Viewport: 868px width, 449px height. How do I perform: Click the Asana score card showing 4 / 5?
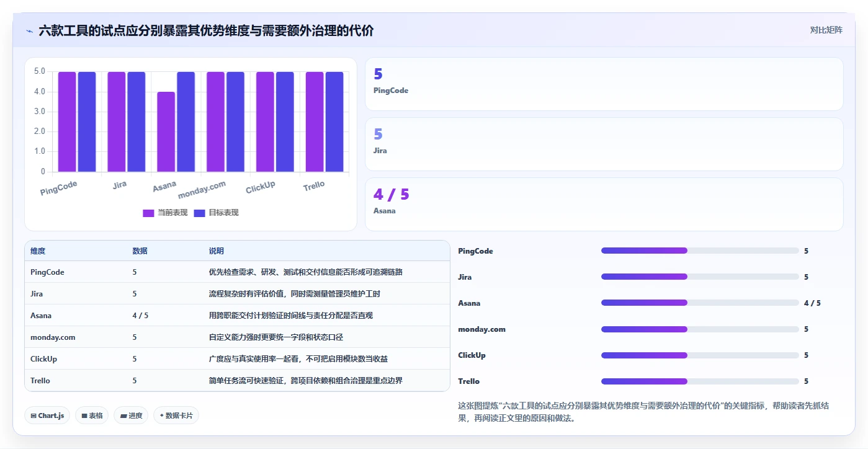pyautogui.click(x=604, y=204)
